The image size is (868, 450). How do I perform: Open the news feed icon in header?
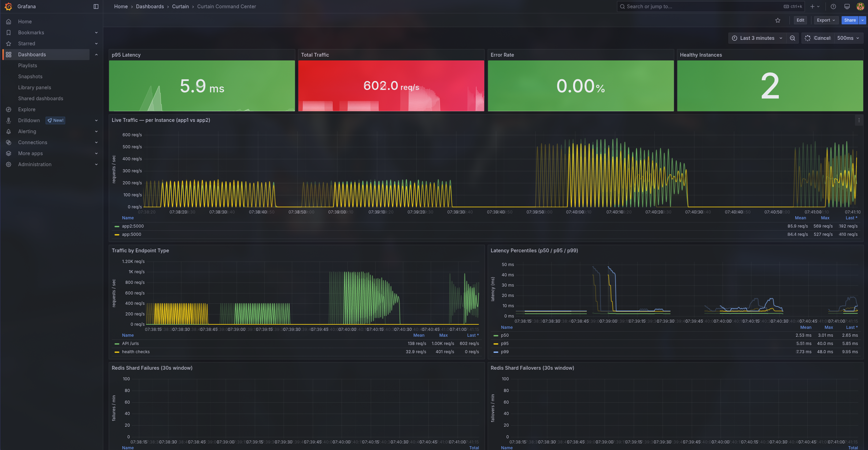click(x=847, y=7)
